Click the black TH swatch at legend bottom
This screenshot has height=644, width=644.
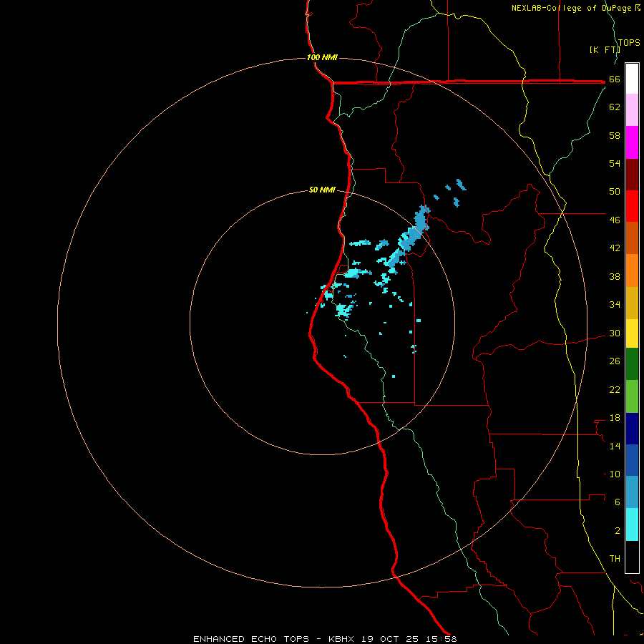point(632,557)
